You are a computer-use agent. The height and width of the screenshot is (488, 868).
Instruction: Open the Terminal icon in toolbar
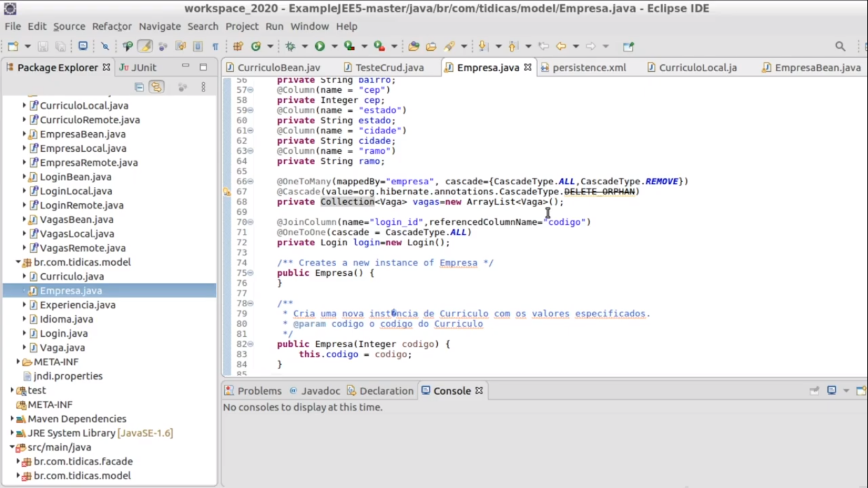tap(83, 46)
